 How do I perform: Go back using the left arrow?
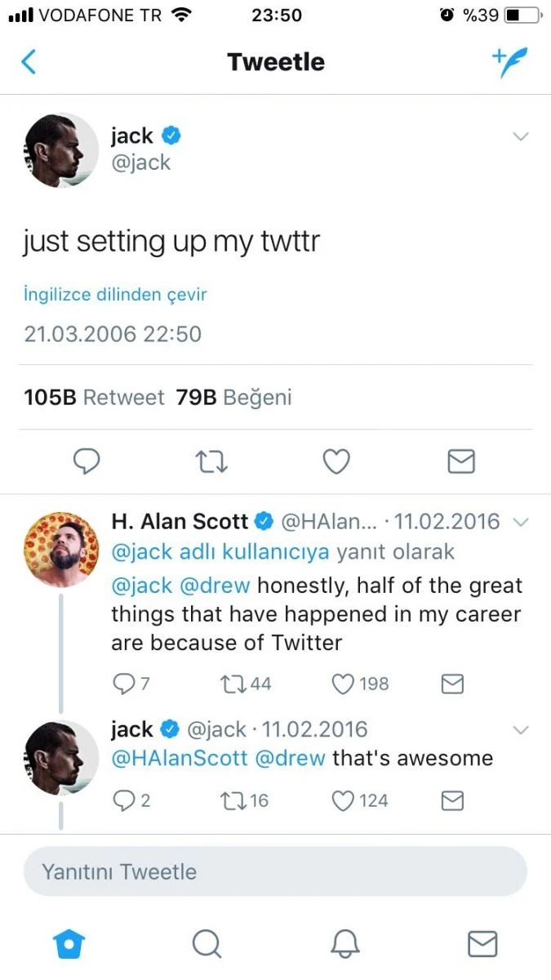click(x=29, y=61)
